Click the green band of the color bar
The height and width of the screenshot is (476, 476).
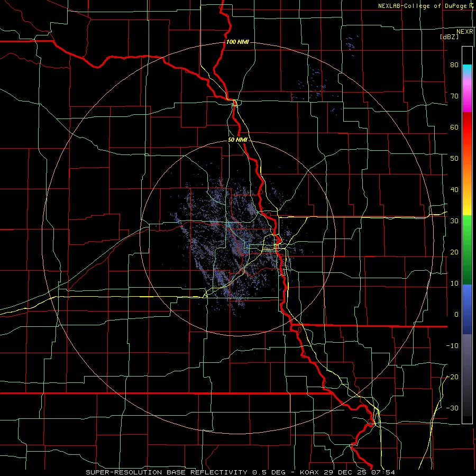(467, 250)
